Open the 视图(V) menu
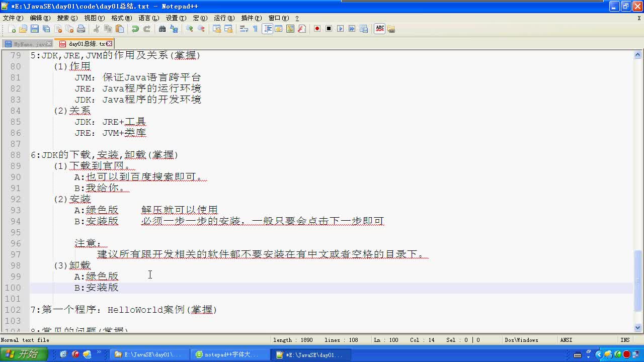Image resolution: width=644 pixels, height=362 pixels. click(94, 18)
